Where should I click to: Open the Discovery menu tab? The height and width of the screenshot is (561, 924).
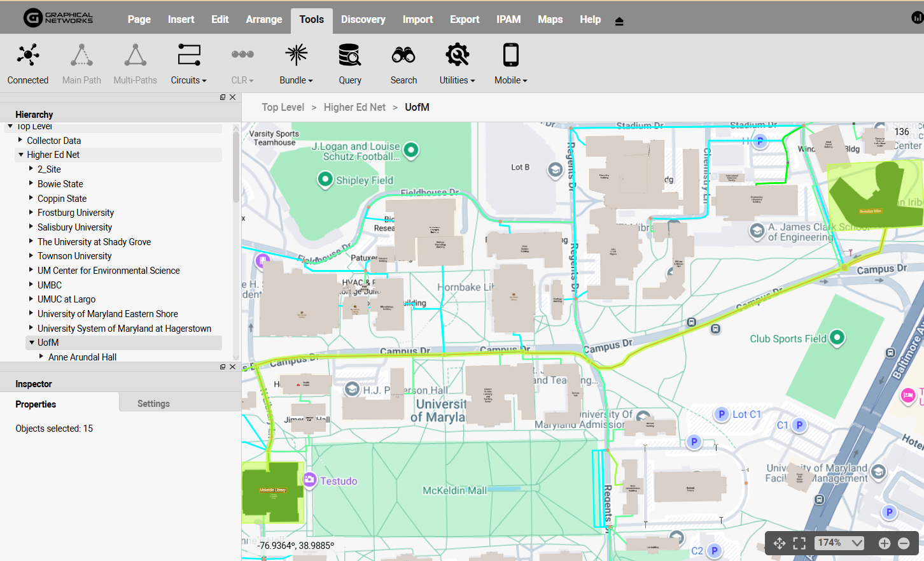click(x=363, y=20)
